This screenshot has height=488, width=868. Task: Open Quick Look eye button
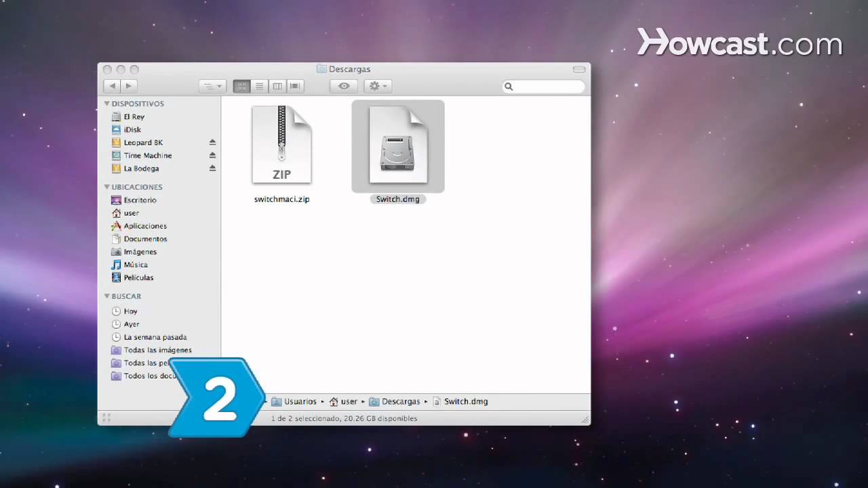pos(344,86)
